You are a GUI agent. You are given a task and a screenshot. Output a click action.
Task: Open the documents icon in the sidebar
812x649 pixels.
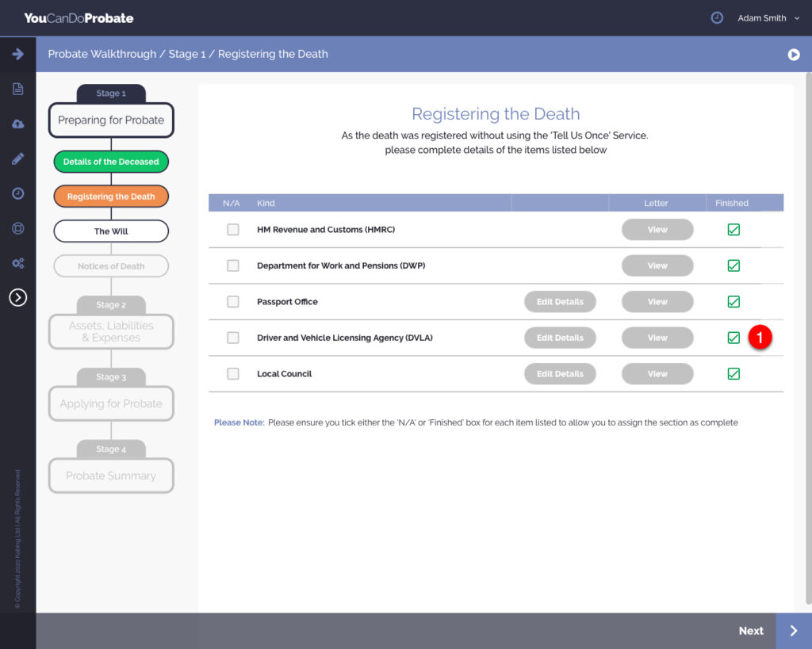[17, 89]
